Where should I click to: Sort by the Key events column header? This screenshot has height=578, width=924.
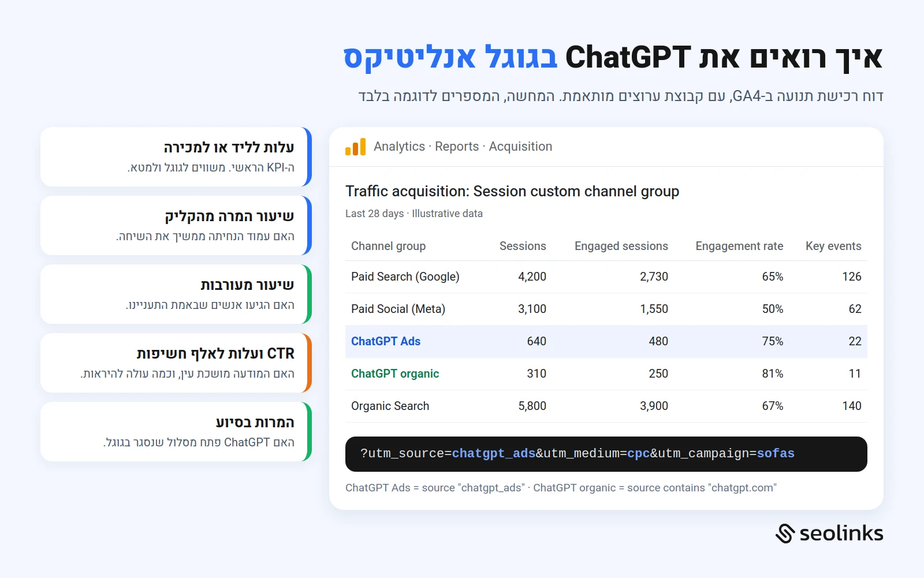pos(833,246)
